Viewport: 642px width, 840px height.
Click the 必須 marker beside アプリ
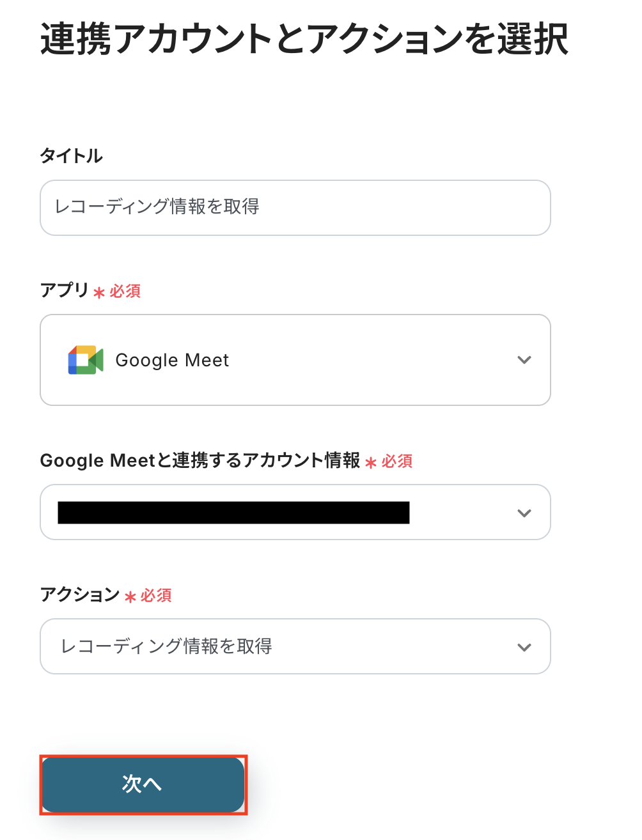(125, 292)
